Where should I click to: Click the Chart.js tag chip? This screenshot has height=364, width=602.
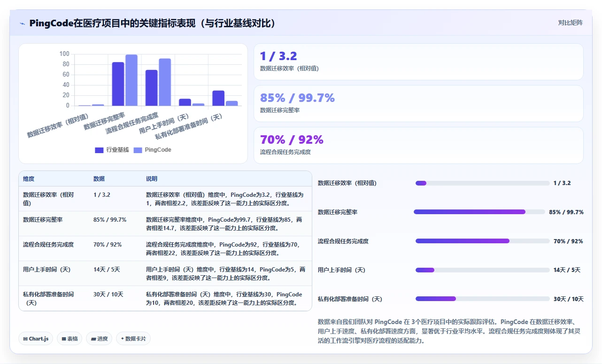pos(36,339)
